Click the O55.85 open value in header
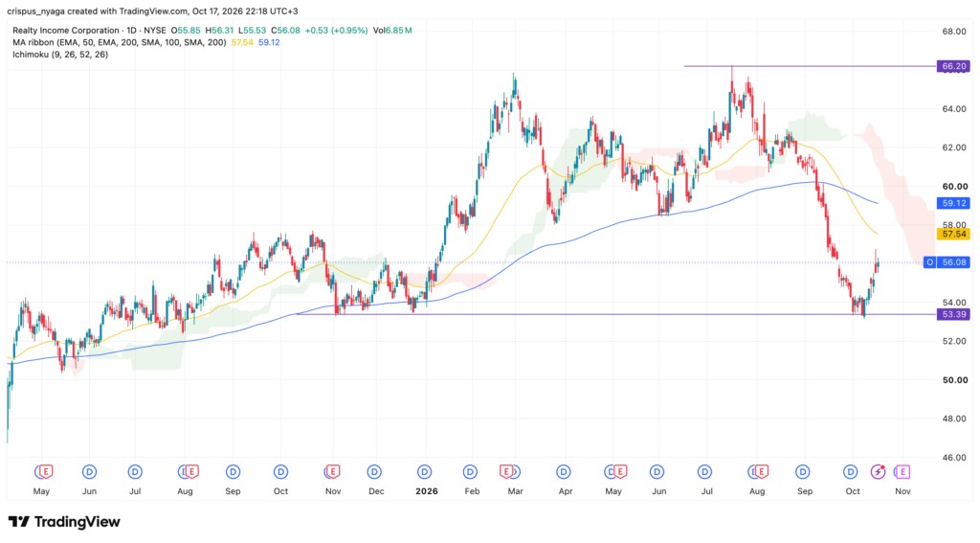Image resolution: width=980 pixels, height=543 pixels. coord(186,30)
